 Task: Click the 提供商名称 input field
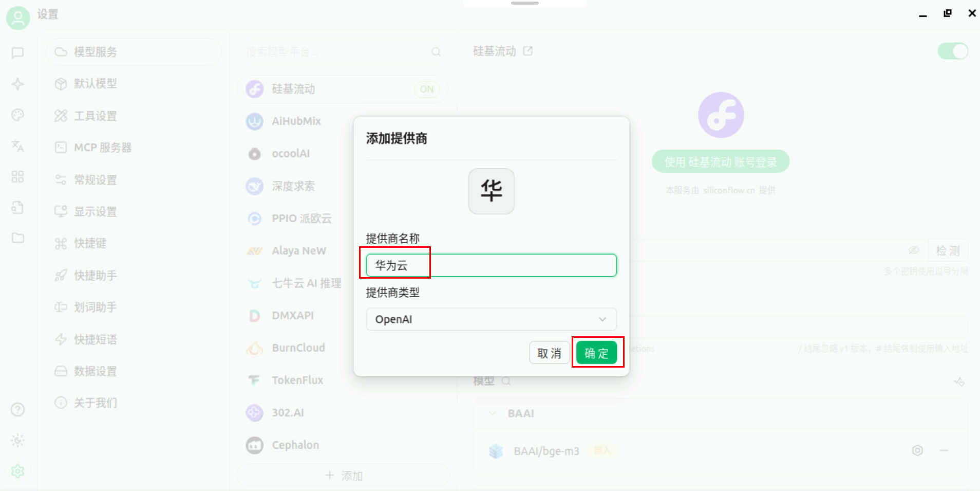pos(491,265)
